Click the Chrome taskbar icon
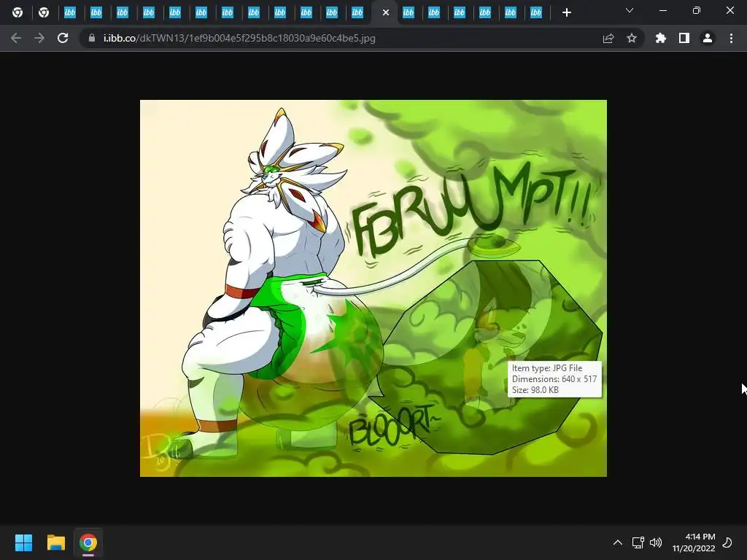This screenshot has height=560, width=747. [x=88, y=542]
